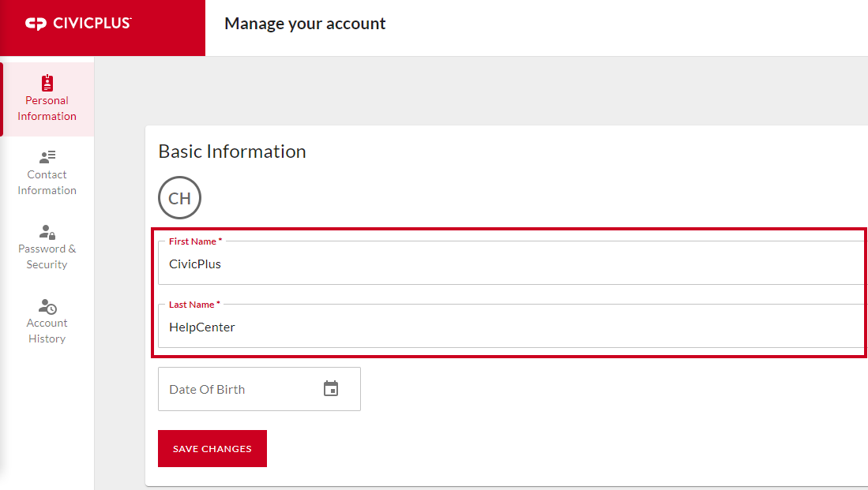Click the Save Changes button

pos(212,448)
